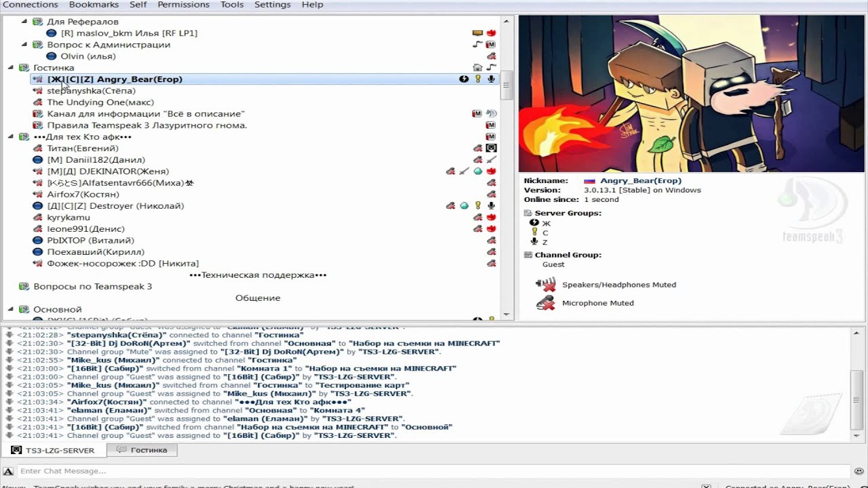Select user leone991(Денис)

(85, 229)
